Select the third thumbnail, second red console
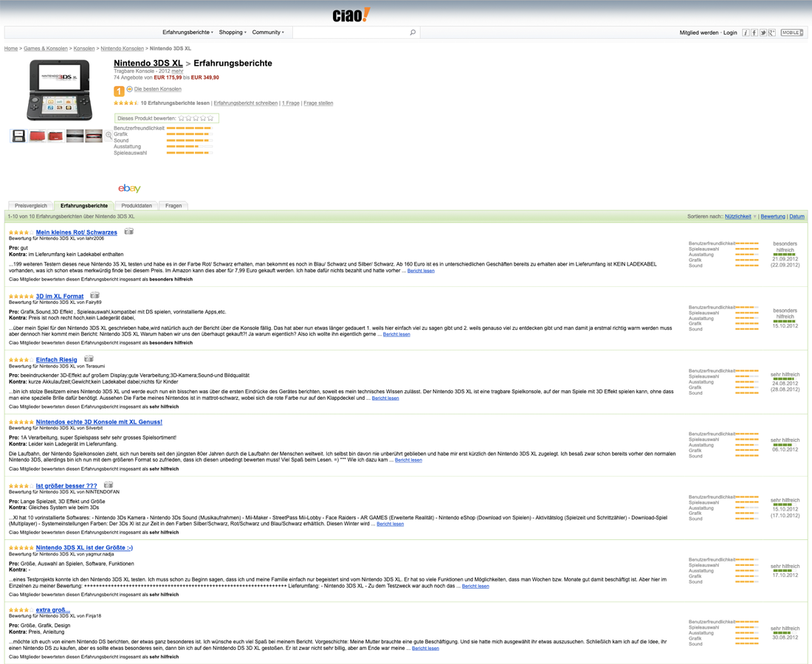 [56, 136]
